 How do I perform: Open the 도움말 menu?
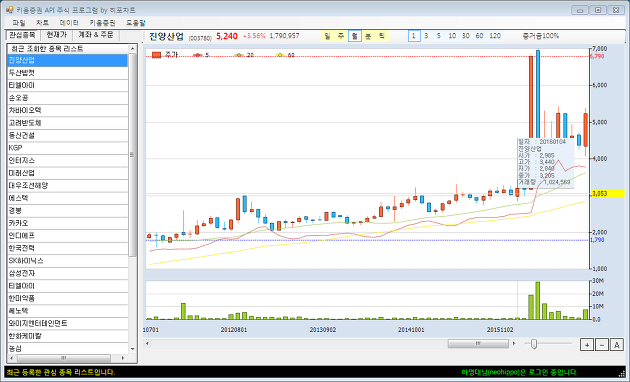(135, 23)
